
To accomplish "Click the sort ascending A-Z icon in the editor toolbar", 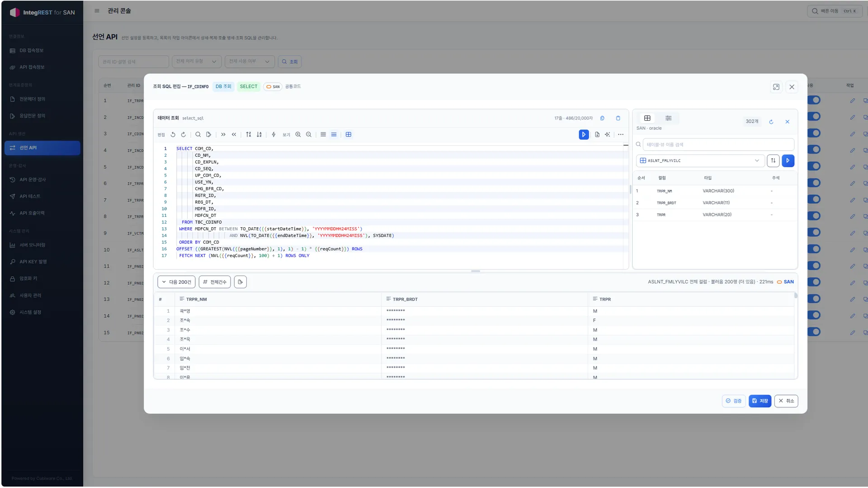I will click(x=249, y=135).
